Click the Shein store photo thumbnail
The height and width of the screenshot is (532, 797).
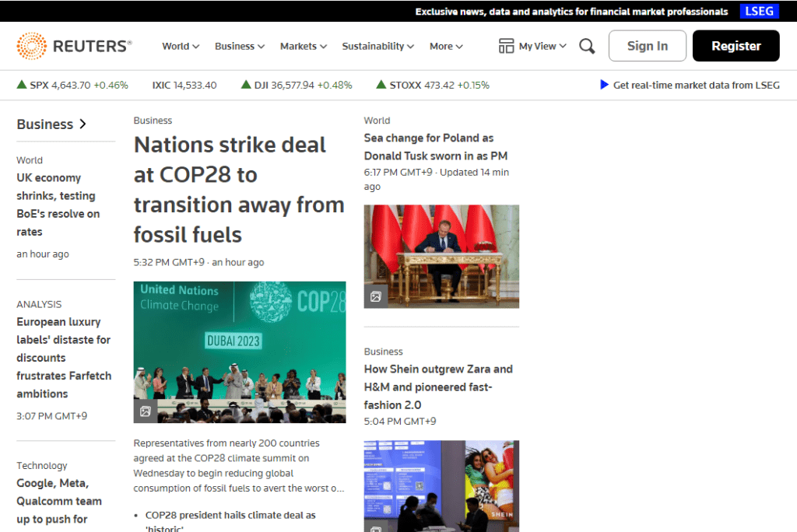click(x=441, y=486)
